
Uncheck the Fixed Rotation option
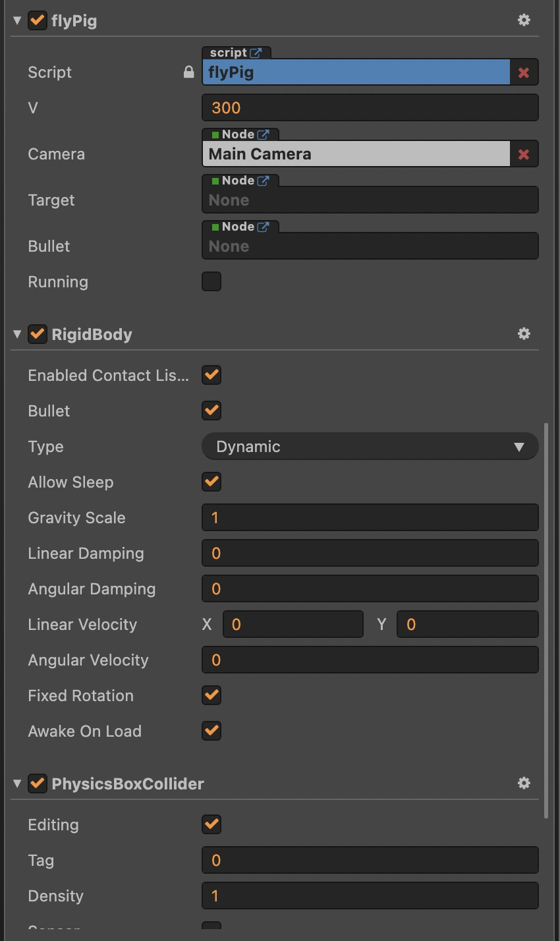[211, 695]
